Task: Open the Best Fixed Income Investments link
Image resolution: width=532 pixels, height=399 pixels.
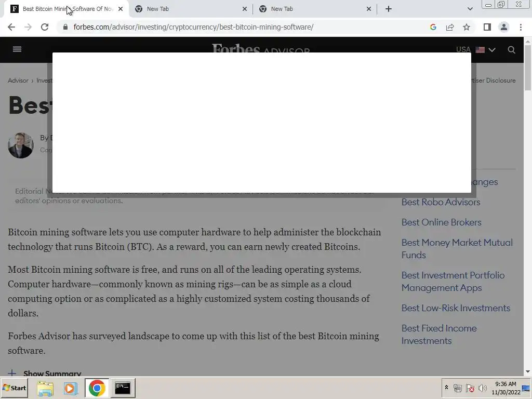Action: point(439,334)
